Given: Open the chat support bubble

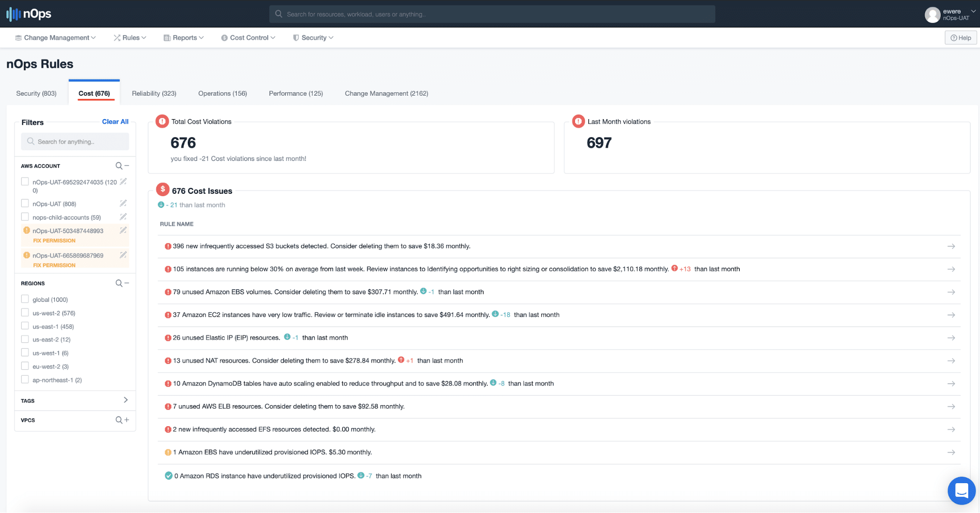Looking at the screenshot, I should (x=961, y=490).
